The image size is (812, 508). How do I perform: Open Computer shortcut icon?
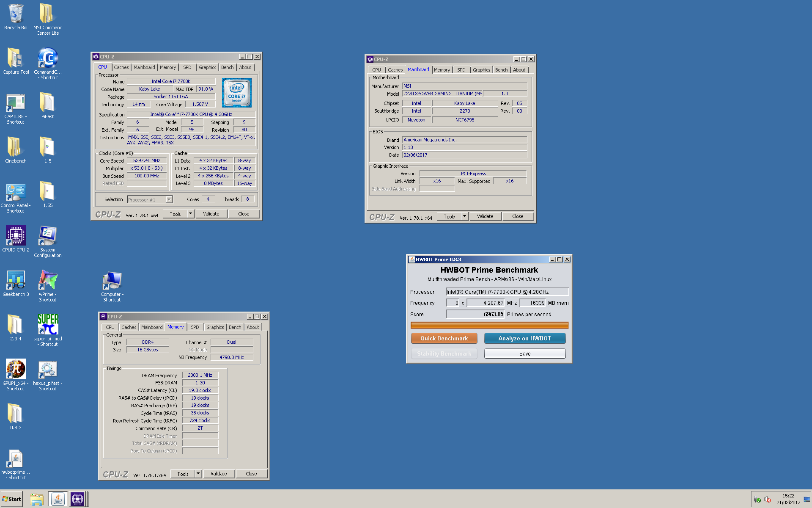(112, 286)
